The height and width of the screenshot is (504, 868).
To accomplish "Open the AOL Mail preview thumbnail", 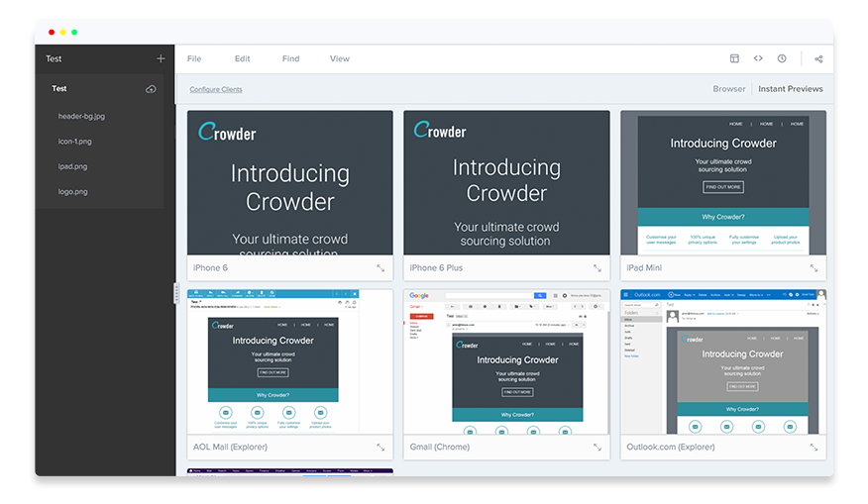I will (x=290, y=361).
